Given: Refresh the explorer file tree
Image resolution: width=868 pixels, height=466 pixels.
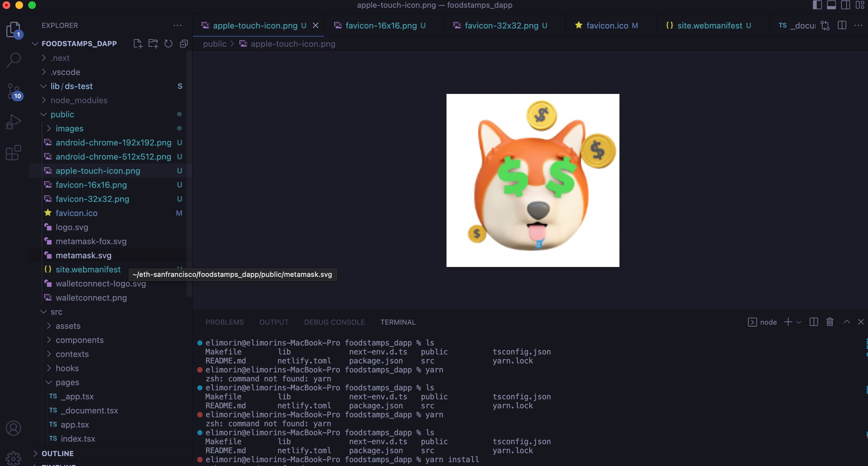Looking at the screenshot, I should point(168,44).
